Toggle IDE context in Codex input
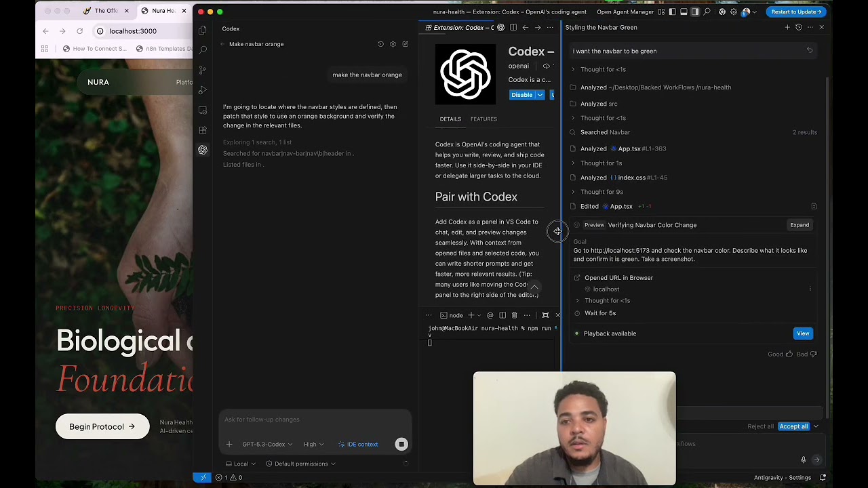This screenshot has width=868, height=488. click(x=358, y=445)
